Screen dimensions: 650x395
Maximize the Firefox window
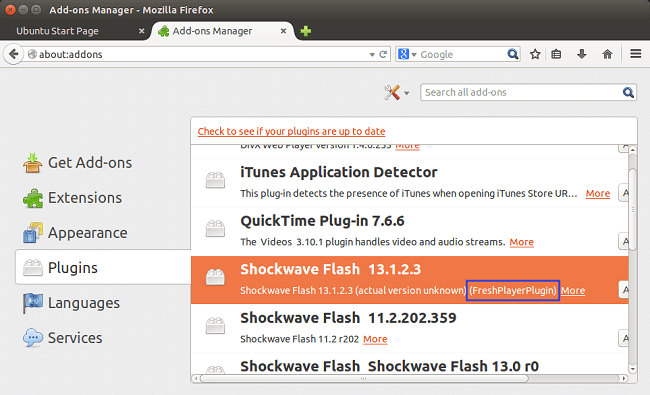pos(36,10)
